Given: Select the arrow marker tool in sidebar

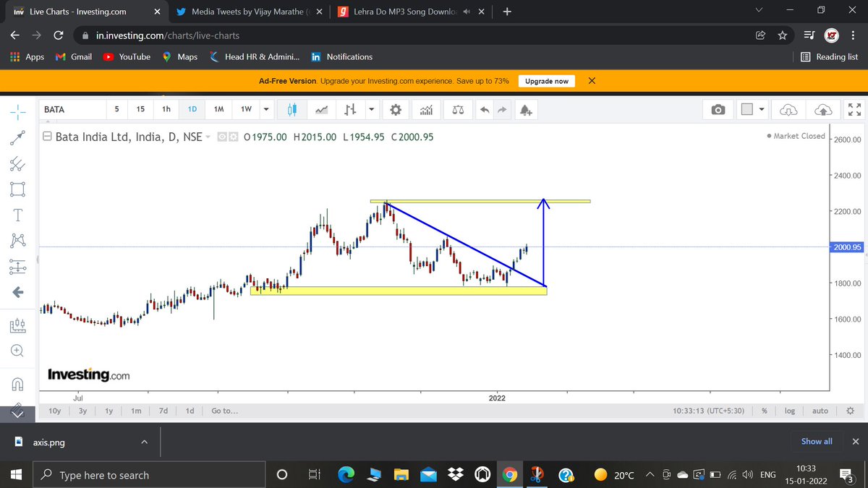Looking at the screenshot, I should [18, 292].
